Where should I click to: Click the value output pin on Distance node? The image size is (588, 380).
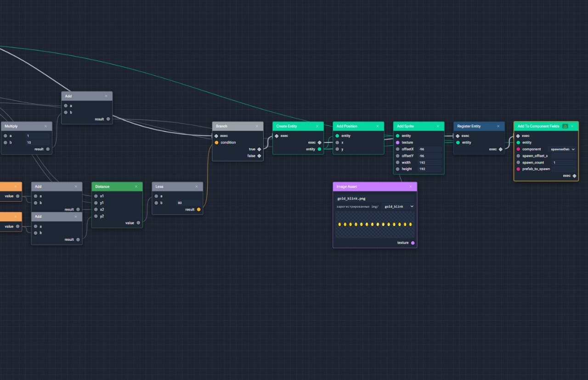tap(138, 223)
